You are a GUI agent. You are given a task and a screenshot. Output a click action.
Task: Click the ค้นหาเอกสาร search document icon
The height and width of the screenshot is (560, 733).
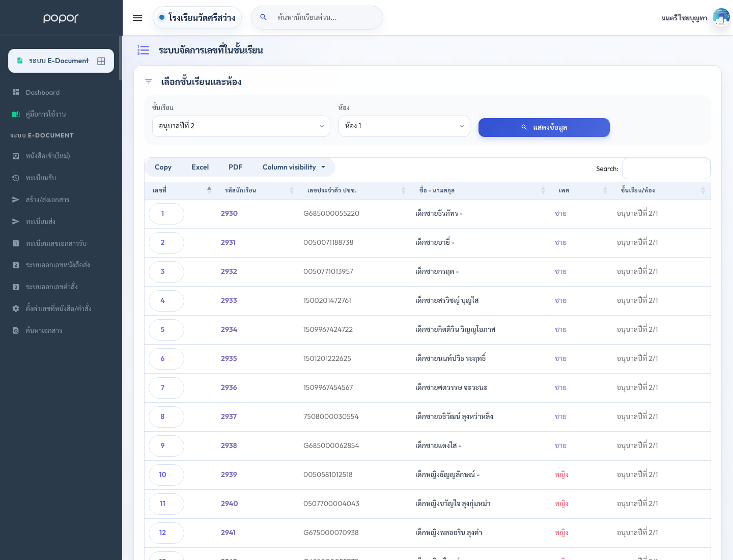[x=16, y=330]
